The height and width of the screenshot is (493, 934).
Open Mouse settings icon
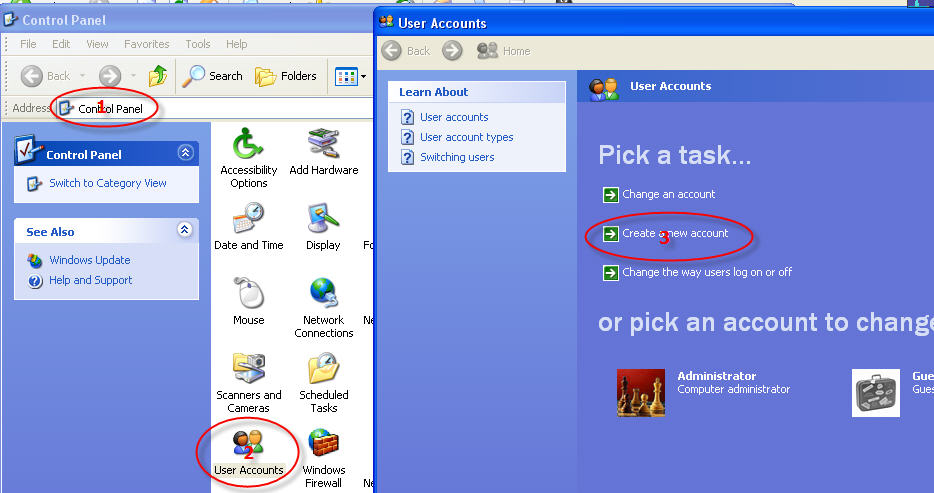point(248,301)
